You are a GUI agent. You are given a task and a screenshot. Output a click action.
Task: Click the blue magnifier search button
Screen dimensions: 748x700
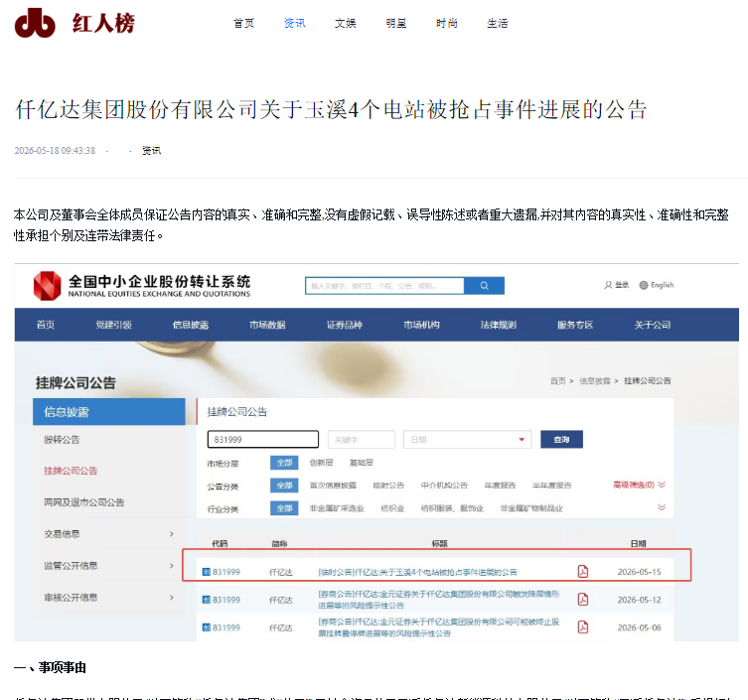(484, 286)
